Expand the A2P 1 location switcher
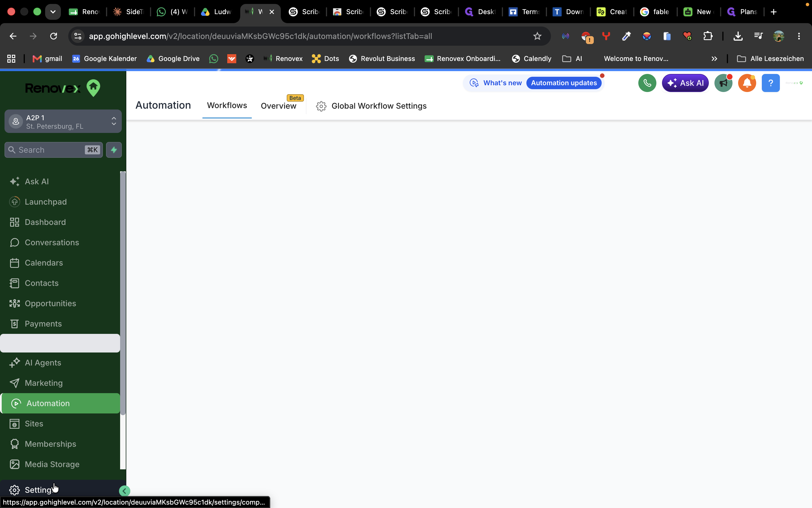 (63, 121)
